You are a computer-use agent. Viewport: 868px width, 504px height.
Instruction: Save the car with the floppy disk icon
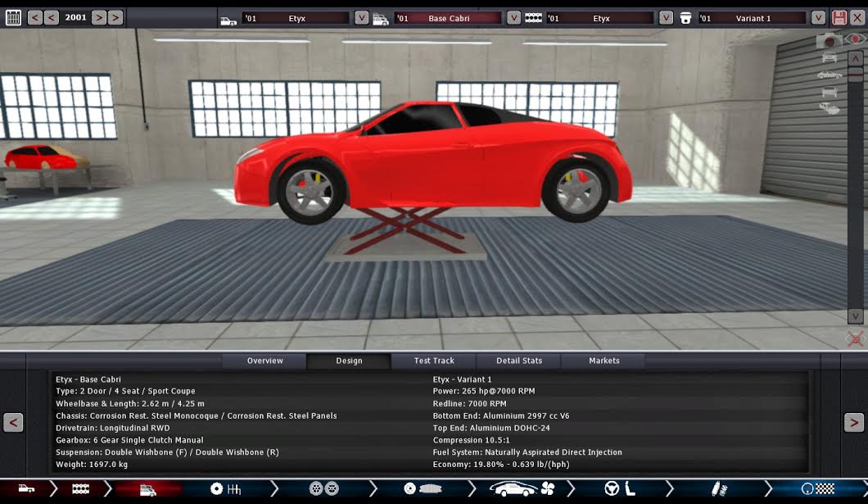tap(839, 18)
